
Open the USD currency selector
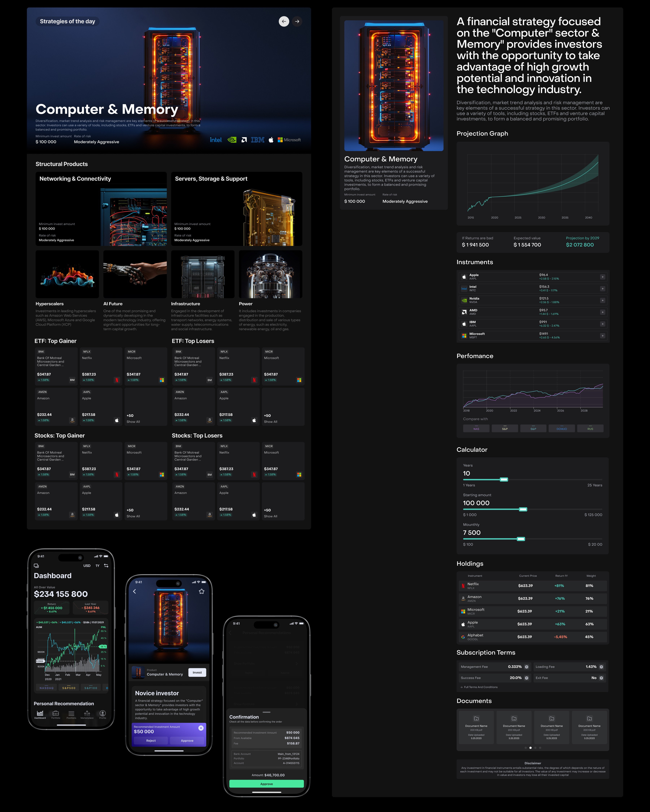coord(87,566)
